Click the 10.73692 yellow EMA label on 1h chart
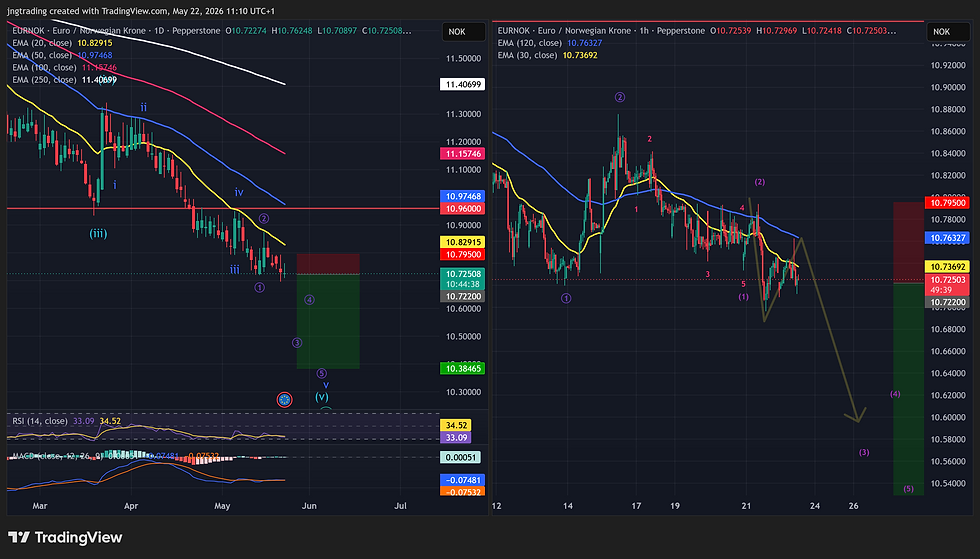The width and height of the screenshot is (980, 559). click(948, 267)
